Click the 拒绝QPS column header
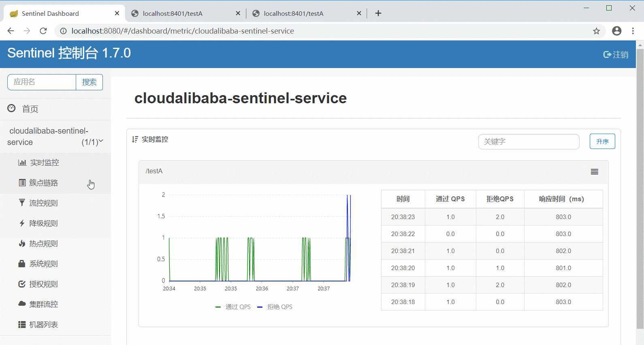The height and width of the screenshot is (345, 644). tap(500, 199)
